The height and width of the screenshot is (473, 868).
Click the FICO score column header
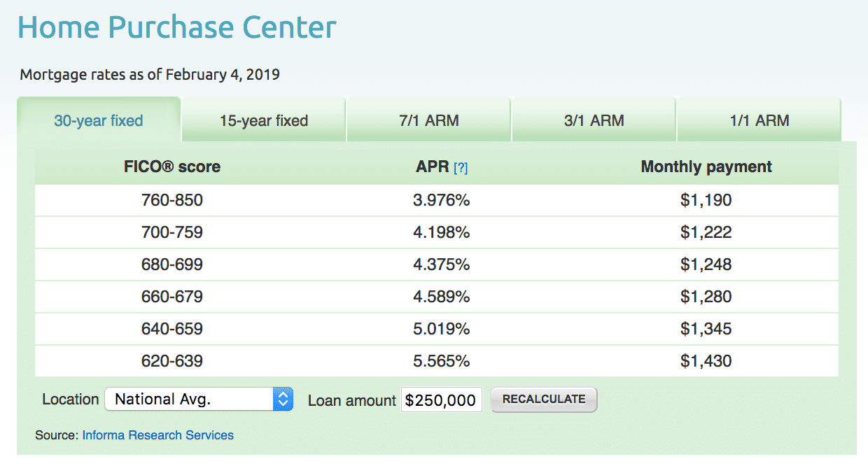click(x=172, y=167)
